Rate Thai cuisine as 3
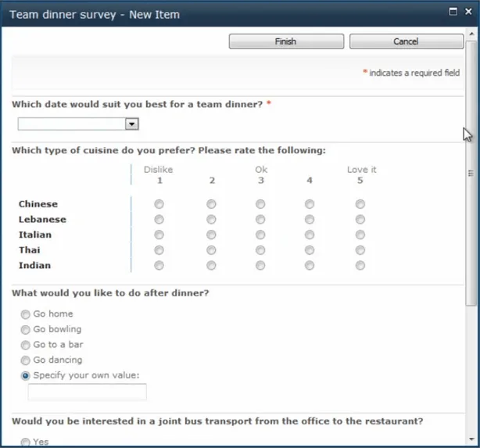Screen dimensions: 480x448 [x=260, y=250]
